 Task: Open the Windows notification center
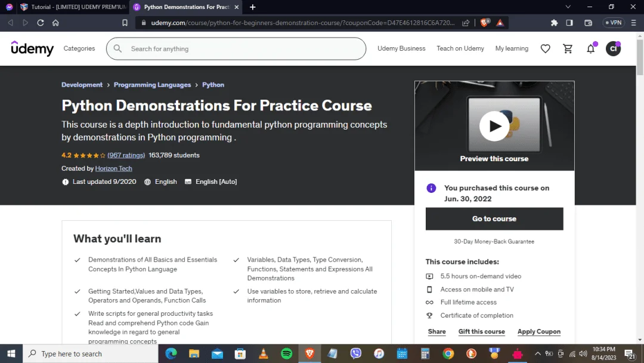[630, 353]
